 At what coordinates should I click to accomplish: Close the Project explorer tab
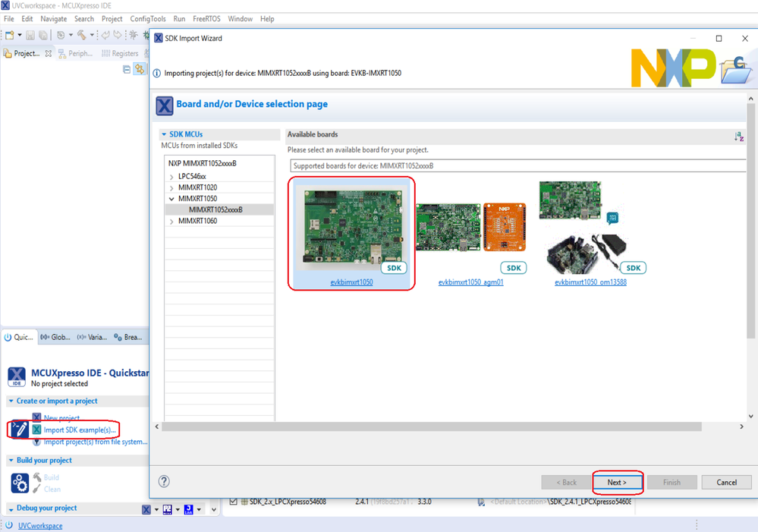pos(49,54)
